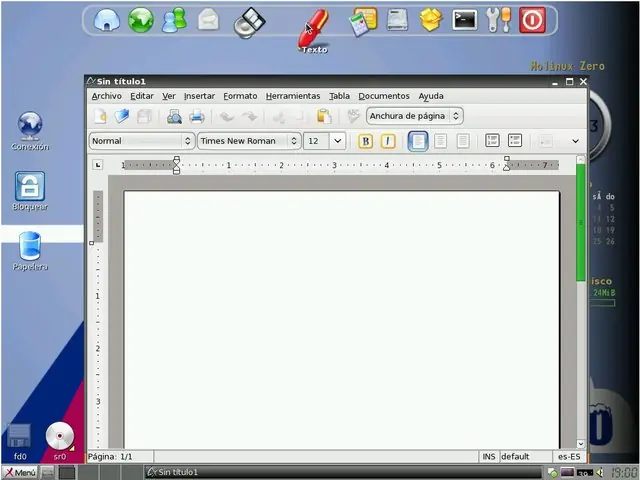Click the Open file folder icon
This screenshot has height=480, width=640.
point(122,116)
